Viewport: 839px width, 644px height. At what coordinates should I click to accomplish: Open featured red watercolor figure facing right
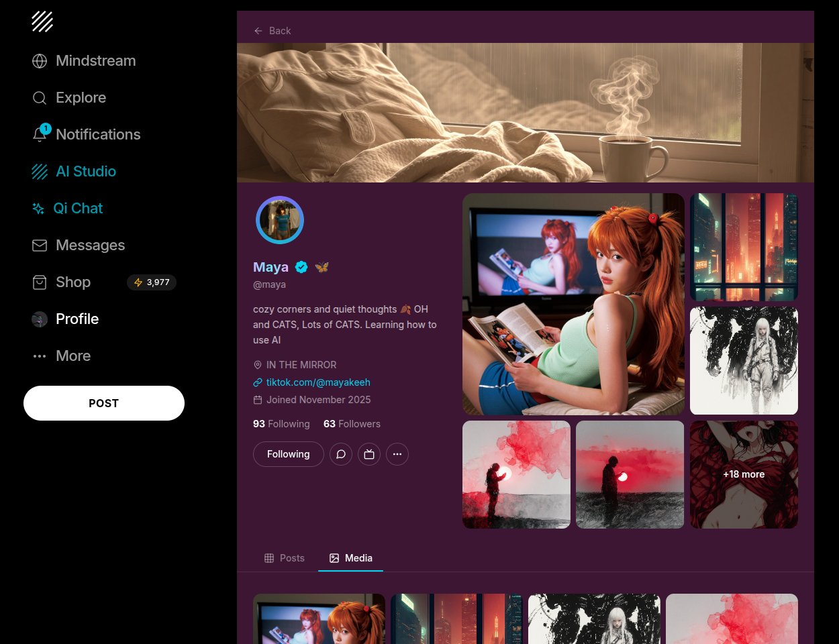click(516, 474)
